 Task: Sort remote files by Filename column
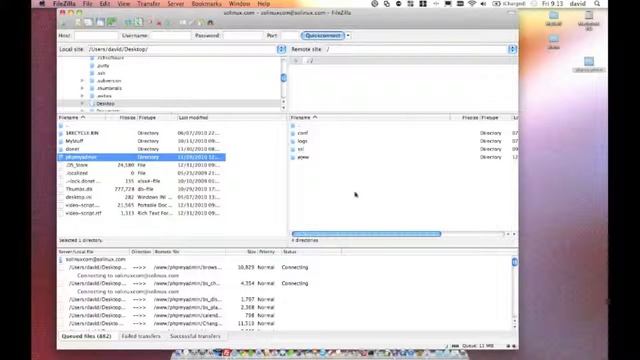coord(304,118)
